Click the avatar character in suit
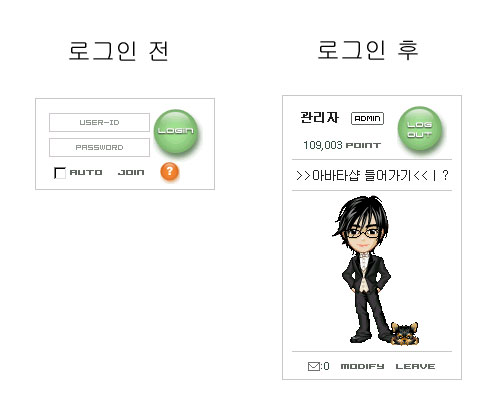 [363, 269]
